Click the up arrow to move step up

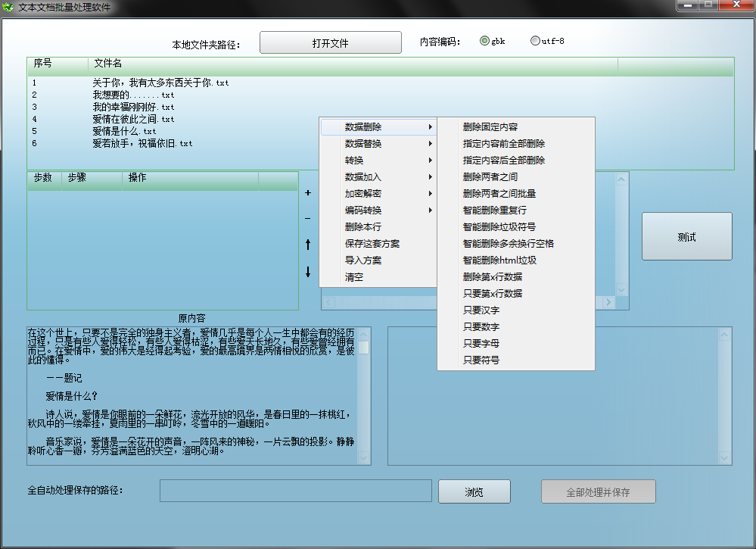(308, 245)
